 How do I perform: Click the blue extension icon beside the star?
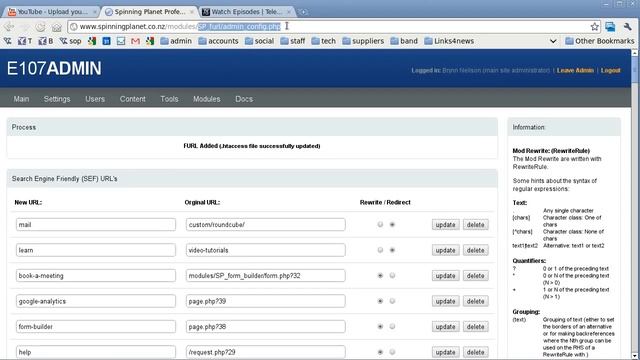tap(610, 27)
